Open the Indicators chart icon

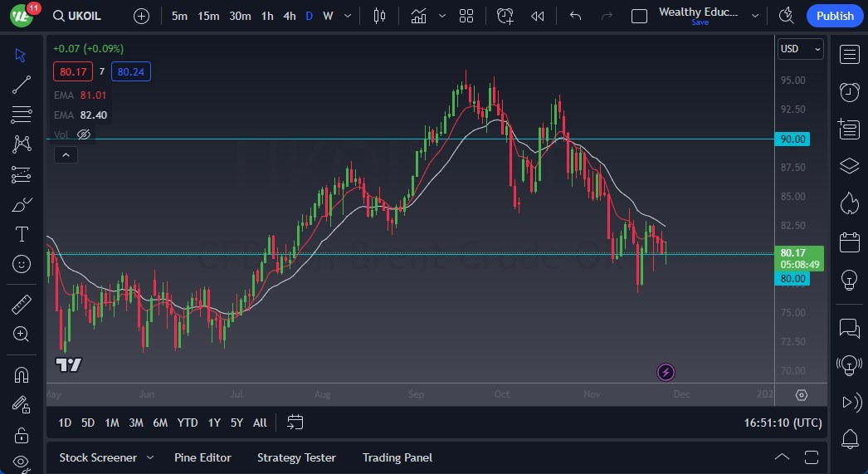[x=419, y=16]
